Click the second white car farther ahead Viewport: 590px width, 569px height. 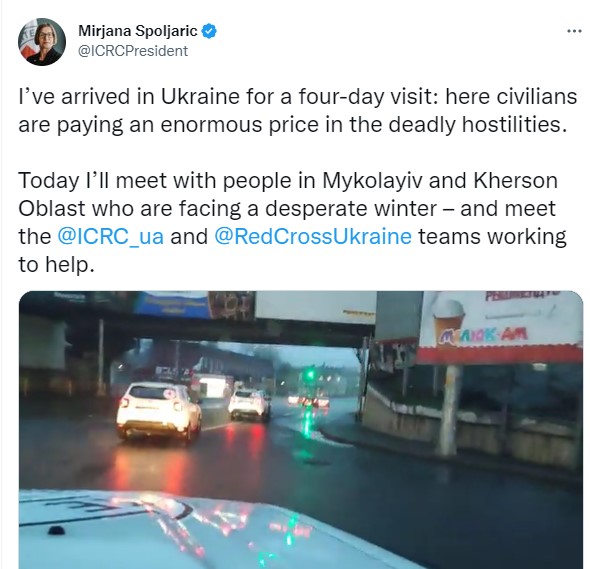pyautogui.click(x=250, y=405)
